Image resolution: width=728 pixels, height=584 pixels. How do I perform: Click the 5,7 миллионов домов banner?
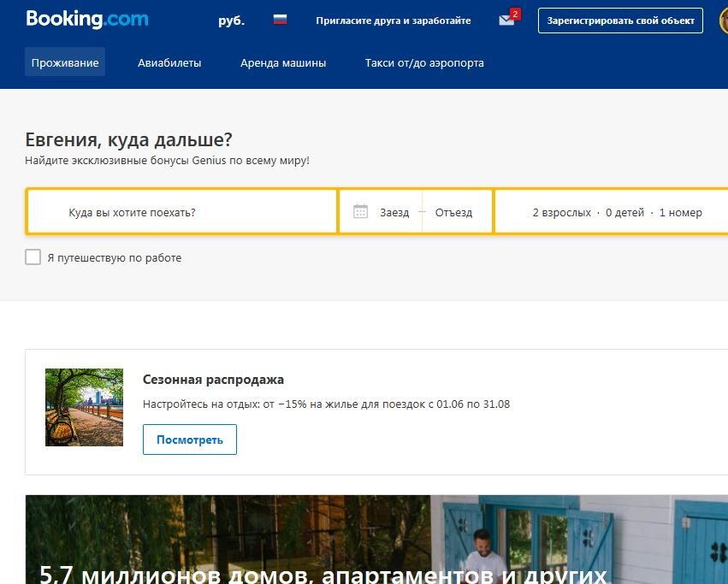click(376, 540)
